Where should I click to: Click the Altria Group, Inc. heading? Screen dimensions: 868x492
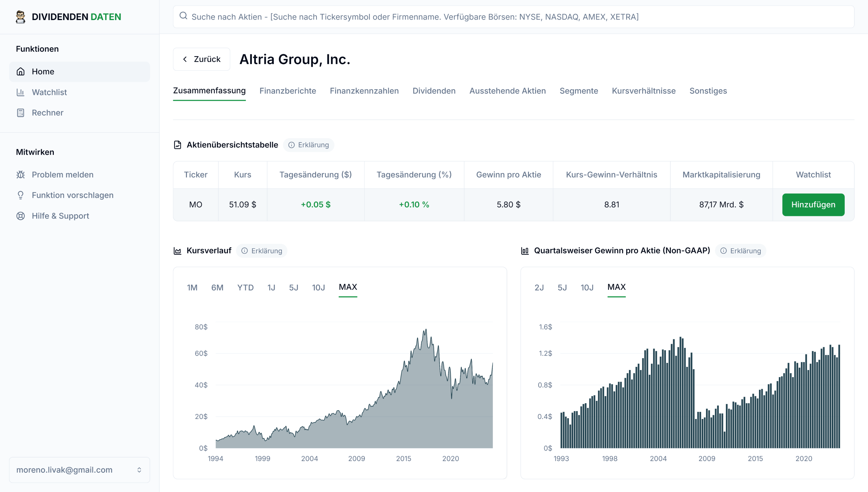pyautogui.click(x=295, y=59)
